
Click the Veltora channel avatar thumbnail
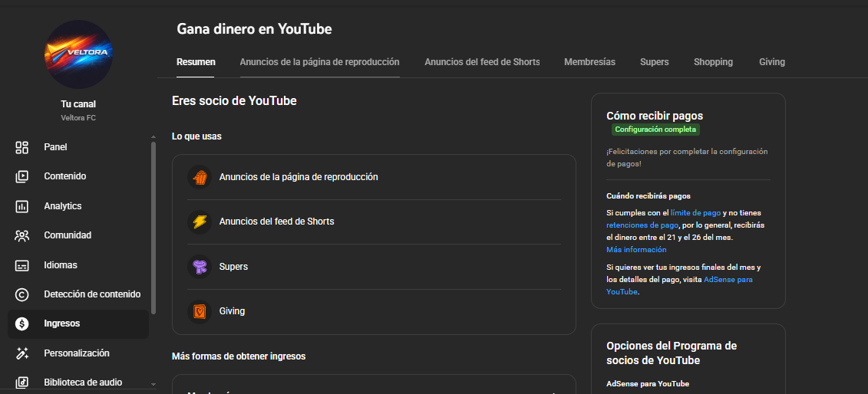[x=78, y=54]
